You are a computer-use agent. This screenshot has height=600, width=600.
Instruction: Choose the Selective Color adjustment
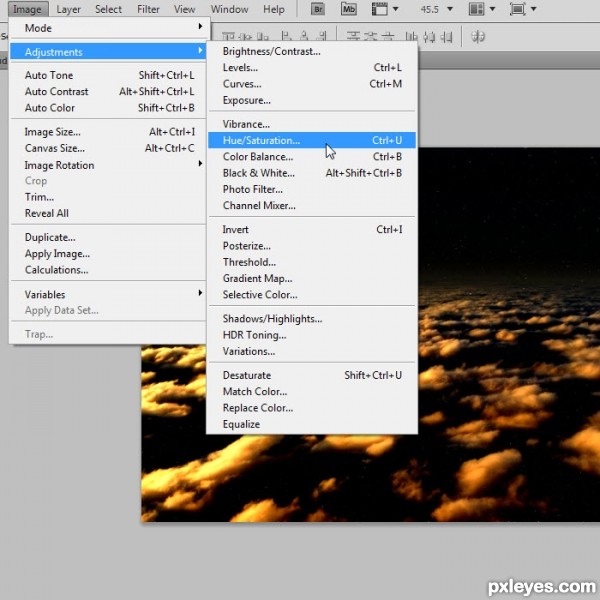(x=311, y=295)
